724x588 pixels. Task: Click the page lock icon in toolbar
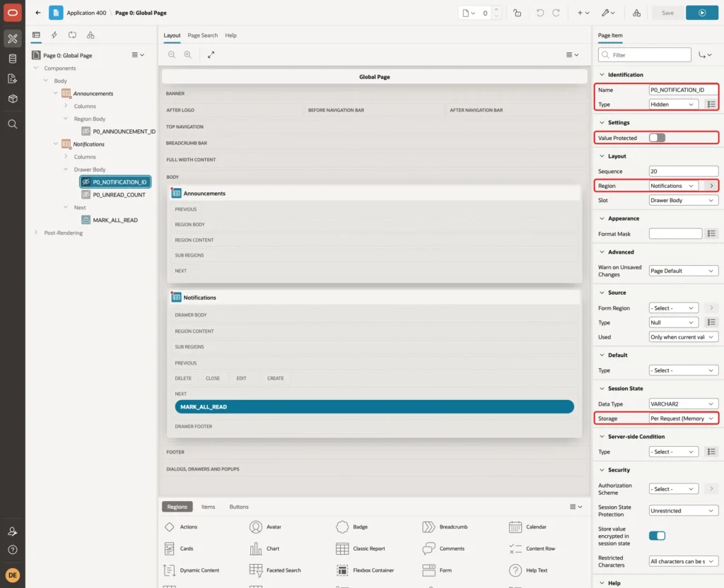click(x=517, y=13)
